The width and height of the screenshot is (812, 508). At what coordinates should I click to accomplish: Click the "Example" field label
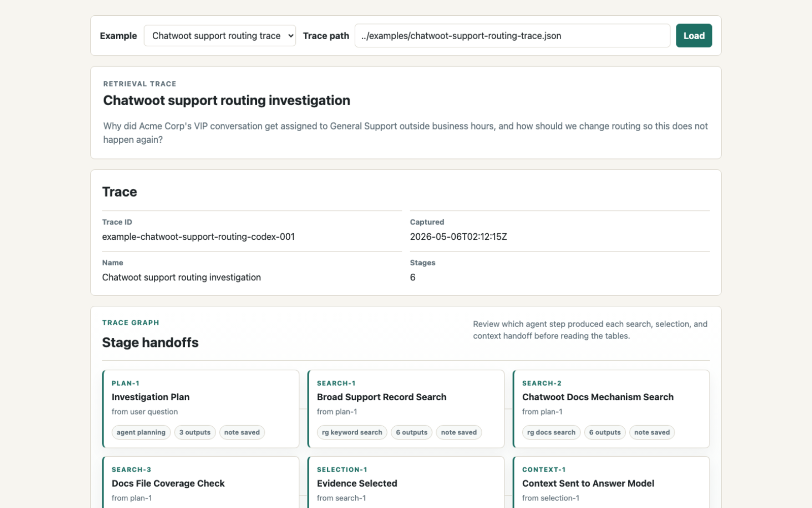[x=118, y=36]
